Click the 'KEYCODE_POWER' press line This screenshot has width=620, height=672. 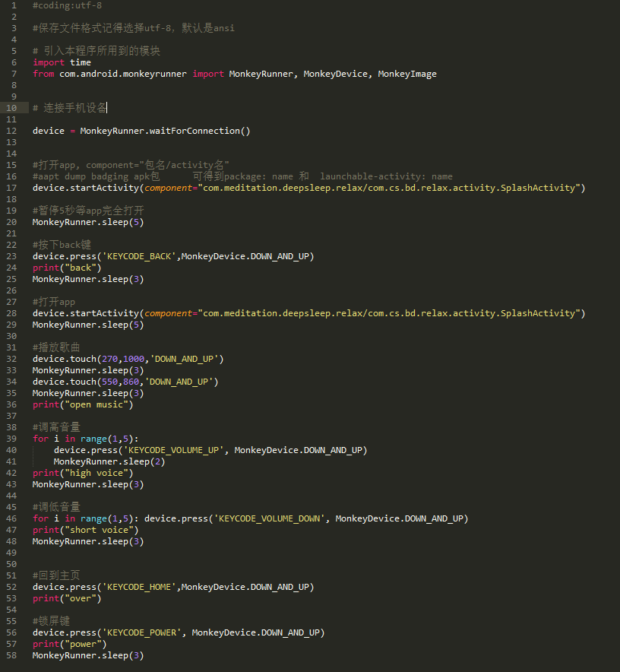[x=179, y=633]
